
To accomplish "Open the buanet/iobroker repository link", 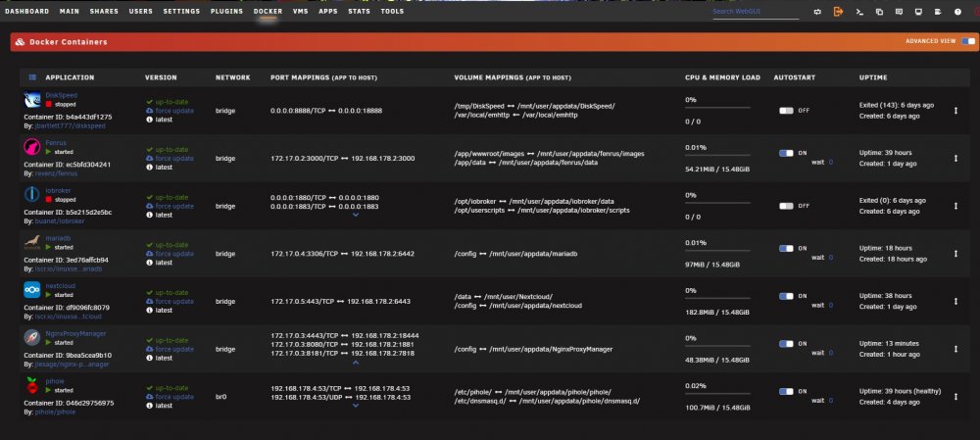I will [x=60, y=220].
